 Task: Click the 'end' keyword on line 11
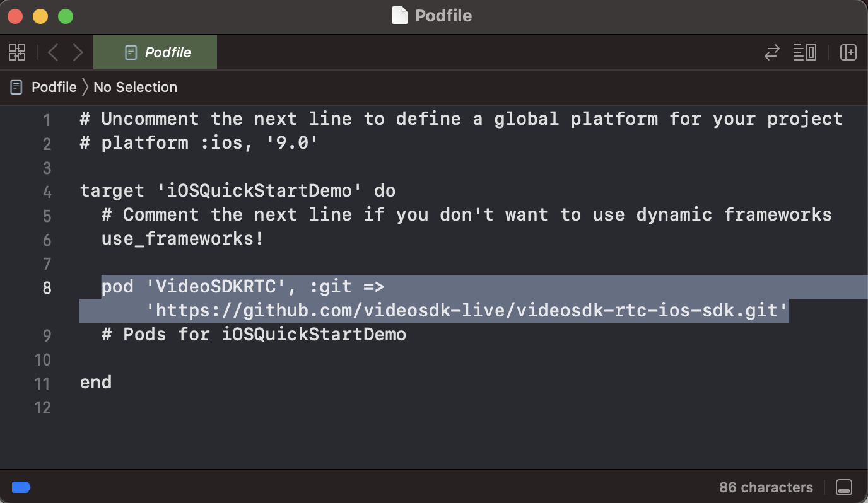pos(96,383)
